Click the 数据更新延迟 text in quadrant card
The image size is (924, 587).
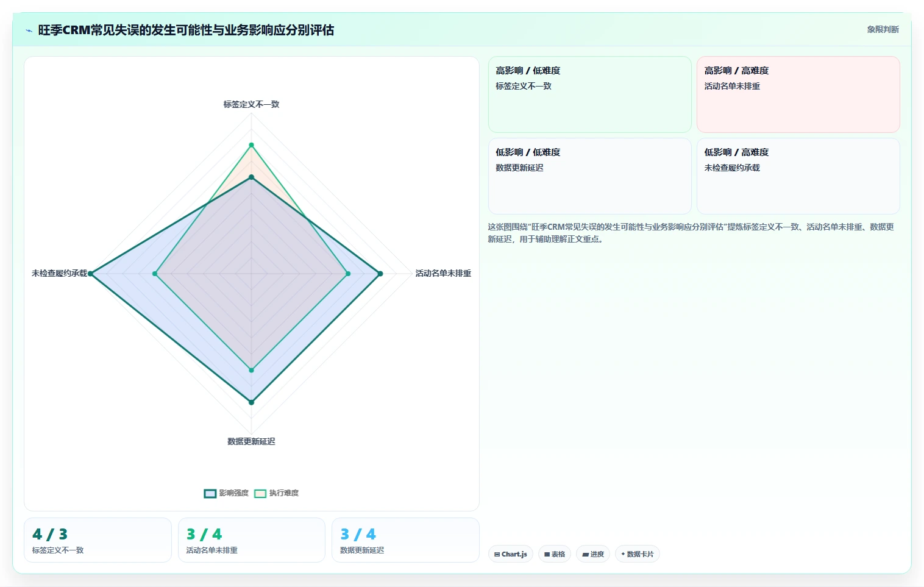[x=519, y=168]
